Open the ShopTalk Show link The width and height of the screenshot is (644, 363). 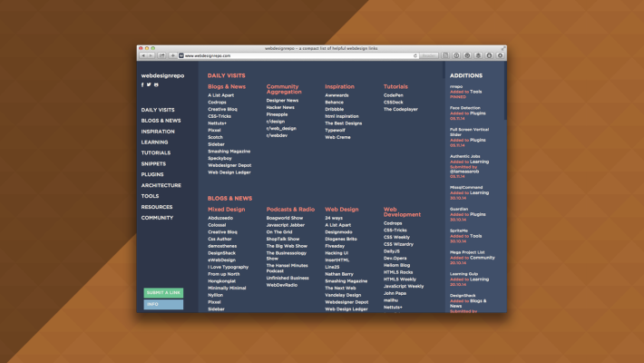click(283, 240)
